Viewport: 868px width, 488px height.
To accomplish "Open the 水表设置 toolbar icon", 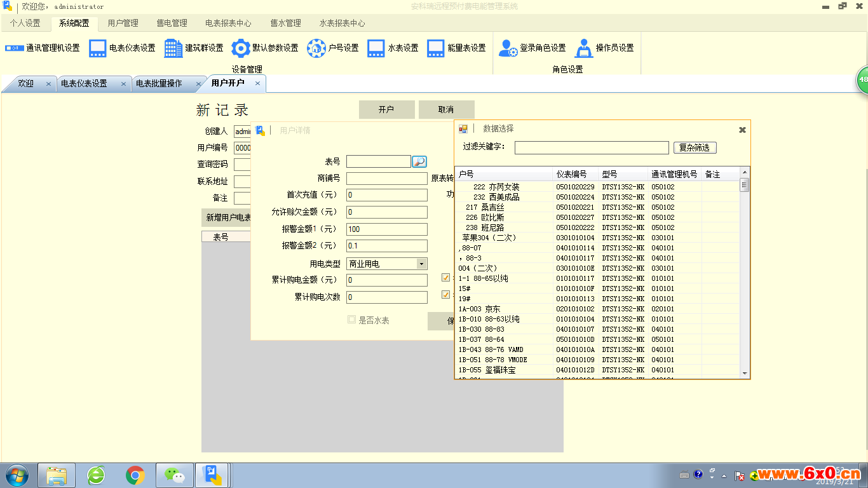I will pyautogui.click(x=376, y=48).
